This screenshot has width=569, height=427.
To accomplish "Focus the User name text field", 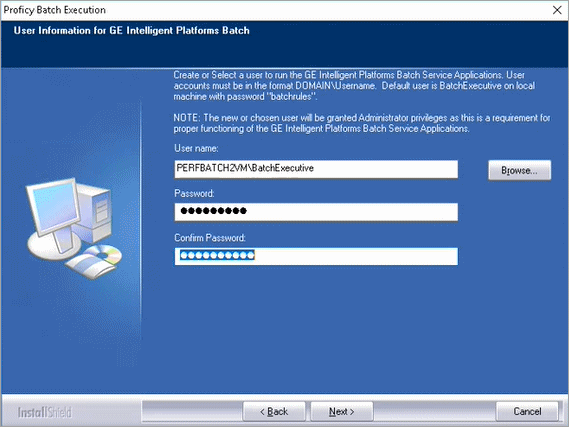I will (316, 169).
